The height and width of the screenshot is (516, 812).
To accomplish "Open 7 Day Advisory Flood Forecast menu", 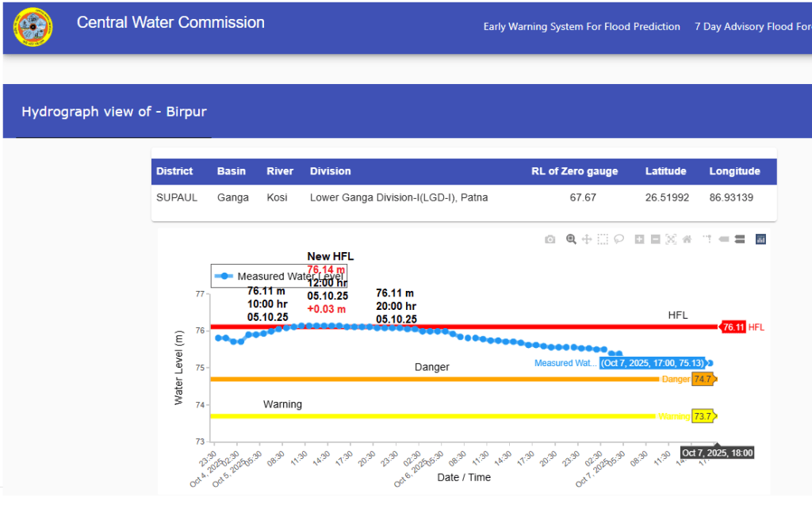I will point(753,27).
